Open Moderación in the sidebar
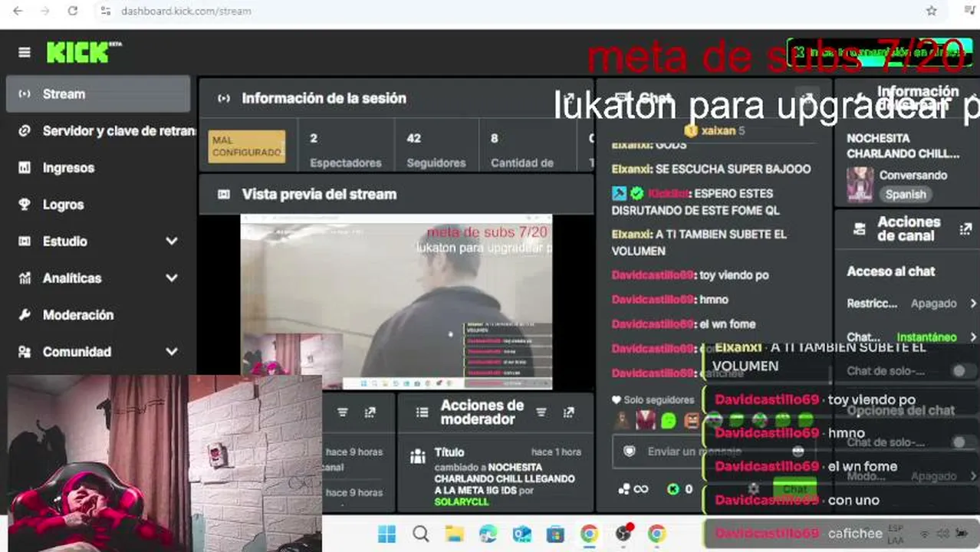Screen dimensions: 980x552 77,315
